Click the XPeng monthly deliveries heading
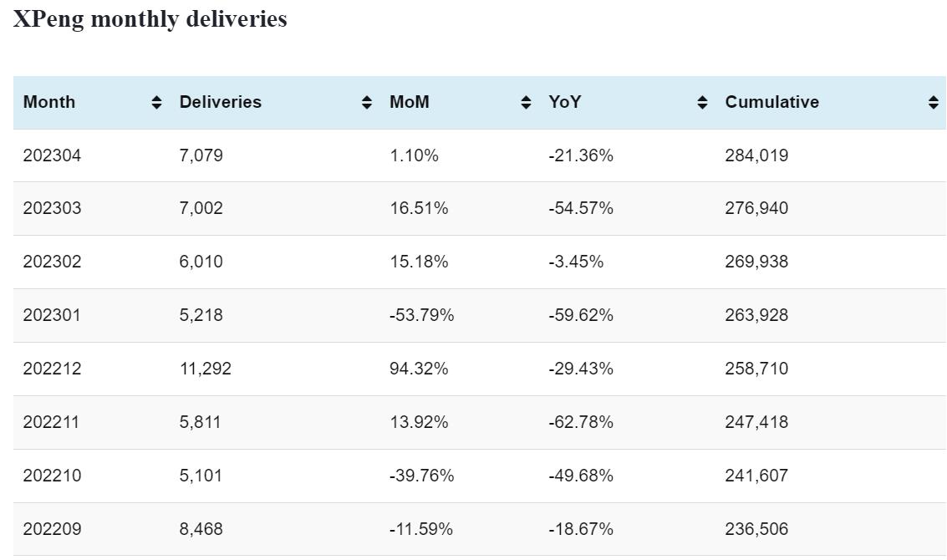 [150, 19]
